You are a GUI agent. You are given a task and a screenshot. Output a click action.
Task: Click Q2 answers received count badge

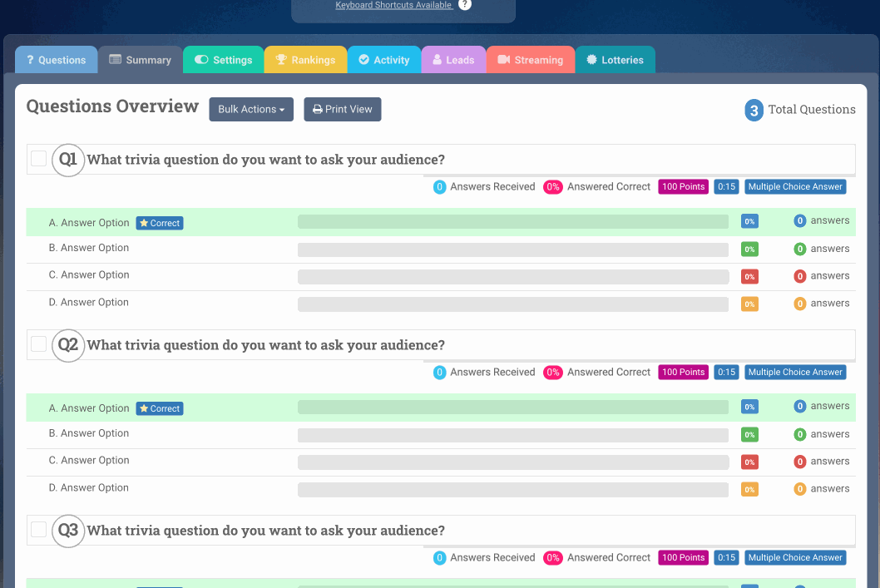coord(439,373)
